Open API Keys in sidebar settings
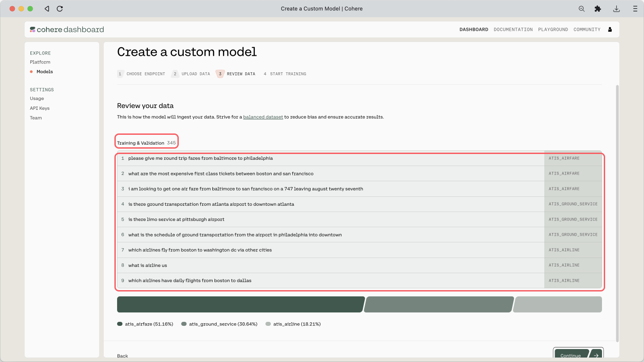The width and height of the screenshot is (644, 362). tap(40, 108)
